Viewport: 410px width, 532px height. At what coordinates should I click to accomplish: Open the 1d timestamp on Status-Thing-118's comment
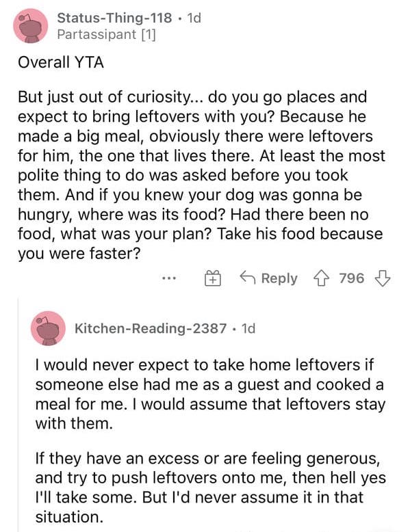click(194, 18)
